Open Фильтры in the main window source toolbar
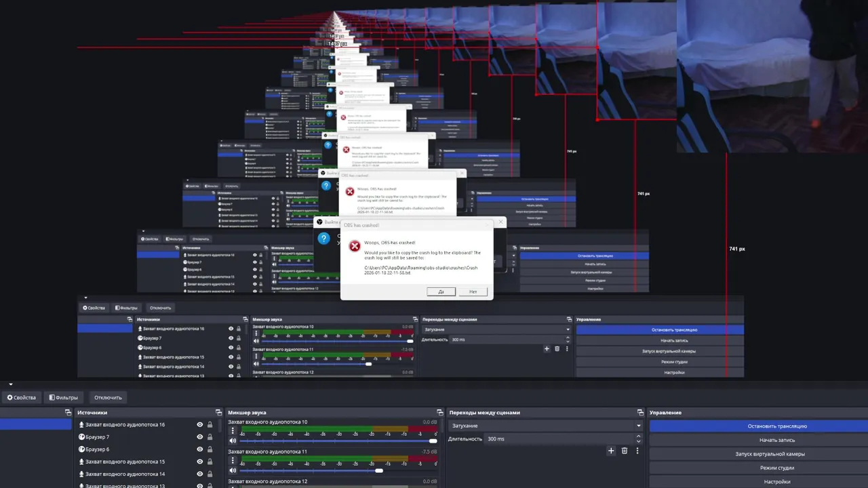This screenshot has width=868, height=488. click(62, 398)
